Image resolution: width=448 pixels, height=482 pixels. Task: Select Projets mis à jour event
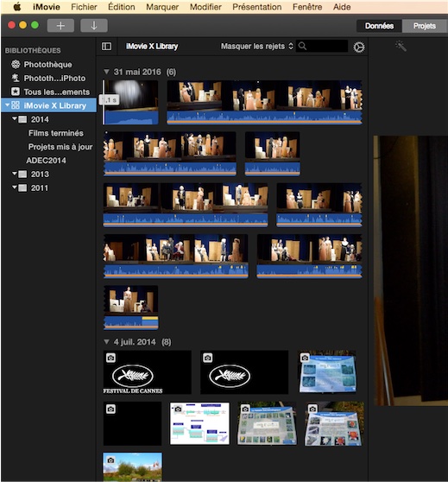point(60,147)
